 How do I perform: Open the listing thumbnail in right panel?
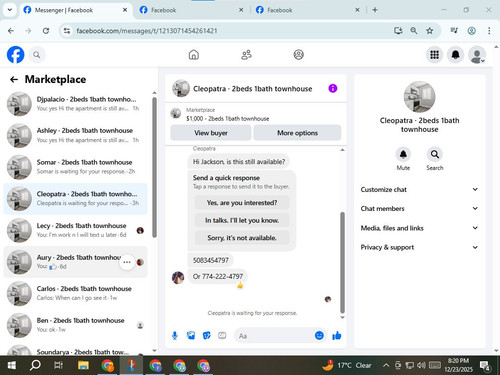pos(419,97)
